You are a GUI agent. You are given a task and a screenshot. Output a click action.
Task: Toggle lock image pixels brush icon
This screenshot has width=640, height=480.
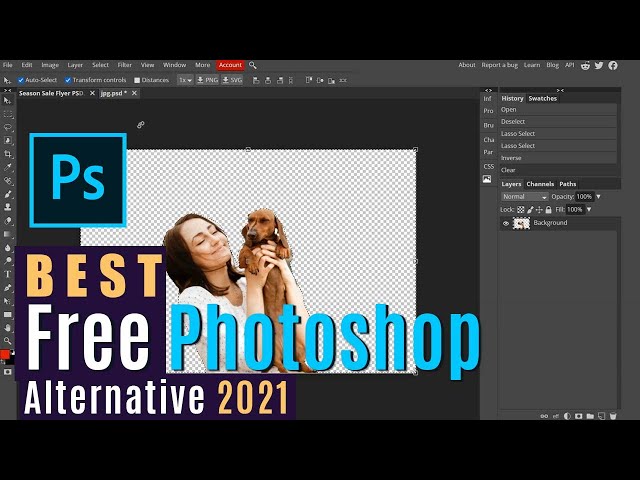(x=530, y=210)
